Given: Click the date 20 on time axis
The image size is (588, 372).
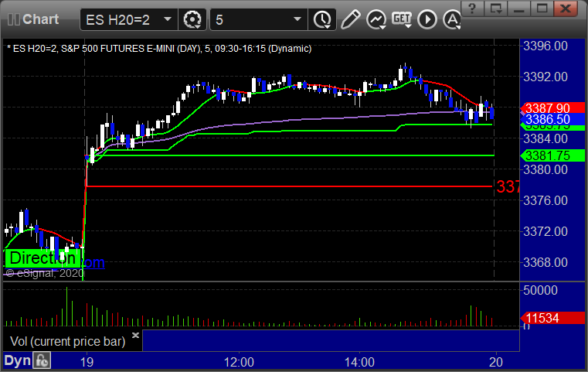Looking at the screenshot, I should coord(496,362).
